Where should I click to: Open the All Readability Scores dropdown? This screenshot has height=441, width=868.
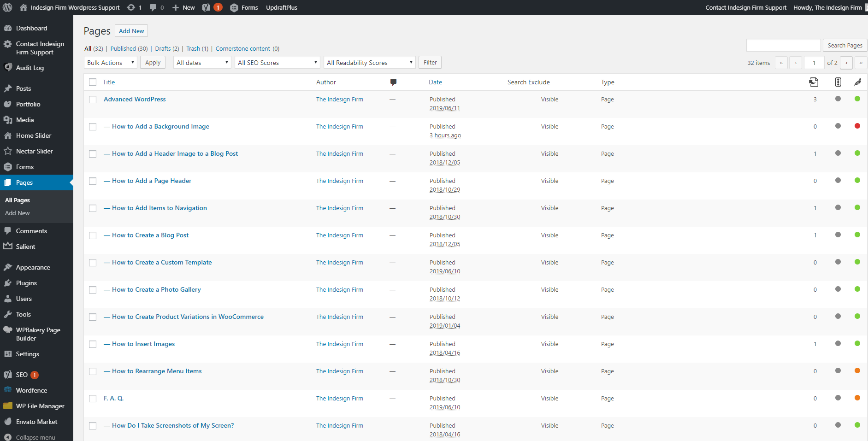(x=369, y=63)
